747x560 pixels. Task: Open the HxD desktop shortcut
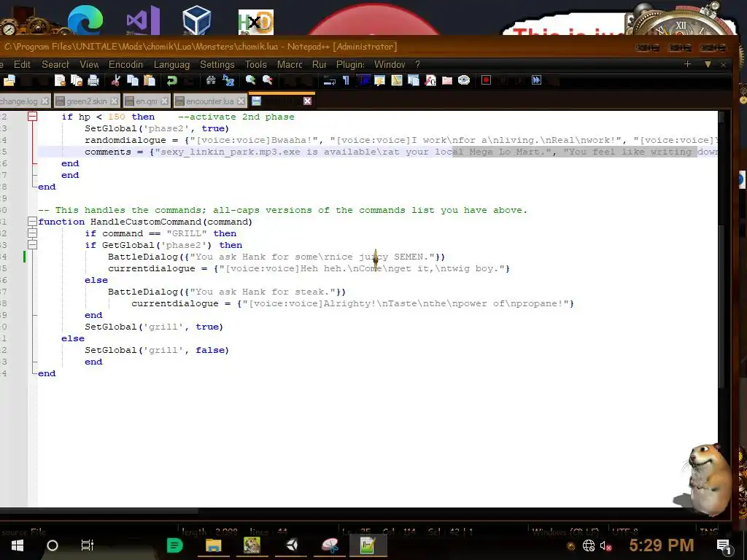pos(256,22)
